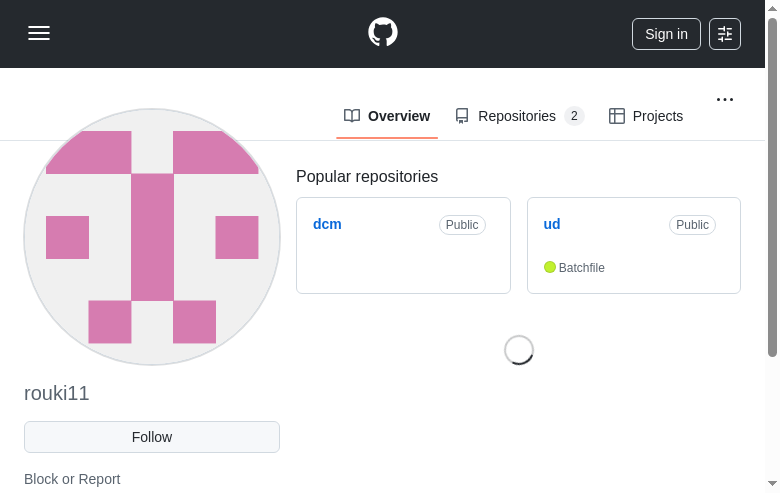Open the hamburger navigation menu
780x493 pixels.
pyautogui.click(x=39, y=33)
